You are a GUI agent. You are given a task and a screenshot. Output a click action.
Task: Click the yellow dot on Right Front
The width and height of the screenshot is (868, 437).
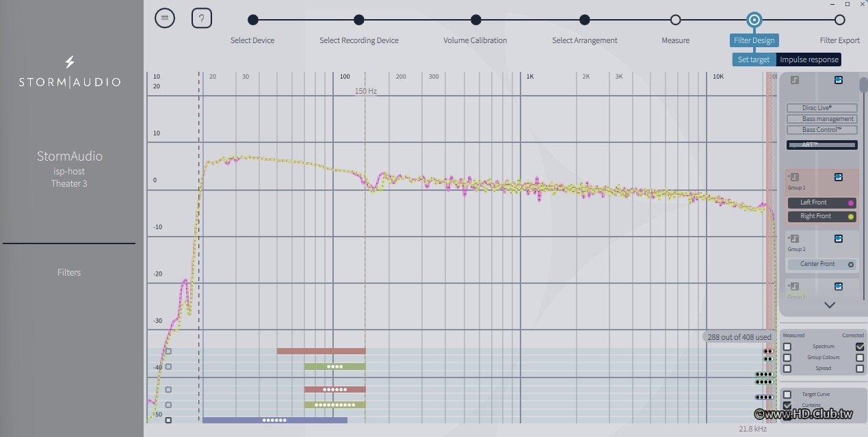(x=851, y=217)
